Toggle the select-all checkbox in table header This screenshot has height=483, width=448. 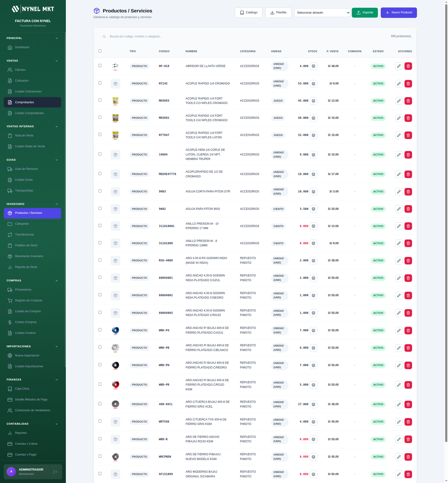point(100,51)
